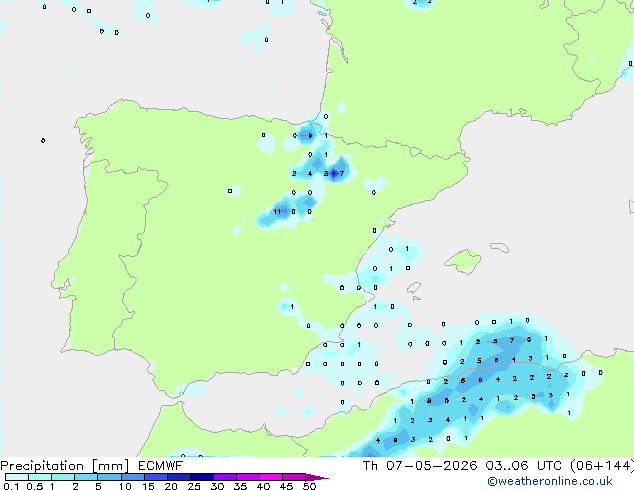Click the 0.1–0.5 mm legend color swatch
The height and width of the screenshot is (490, 634).
point(17,477)
